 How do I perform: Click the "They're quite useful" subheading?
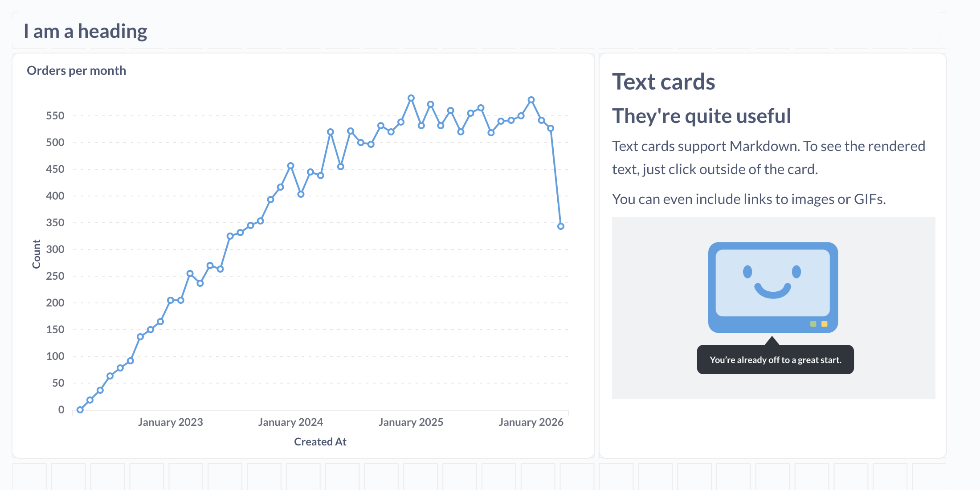(701, 116)
